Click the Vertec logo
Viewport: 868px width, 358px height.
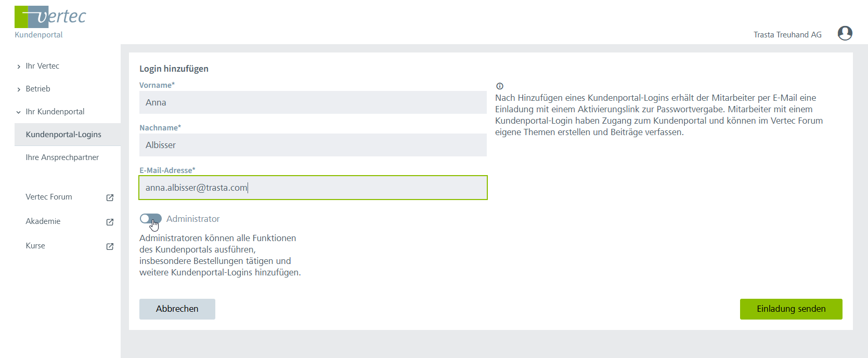[50, 17]
